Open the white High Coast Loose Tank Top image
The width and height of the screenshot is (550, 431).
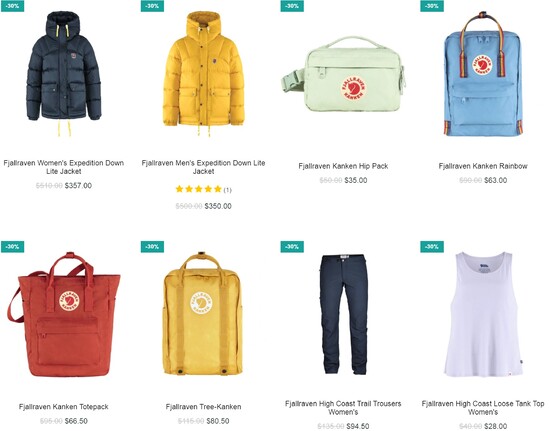pos(483,314)
